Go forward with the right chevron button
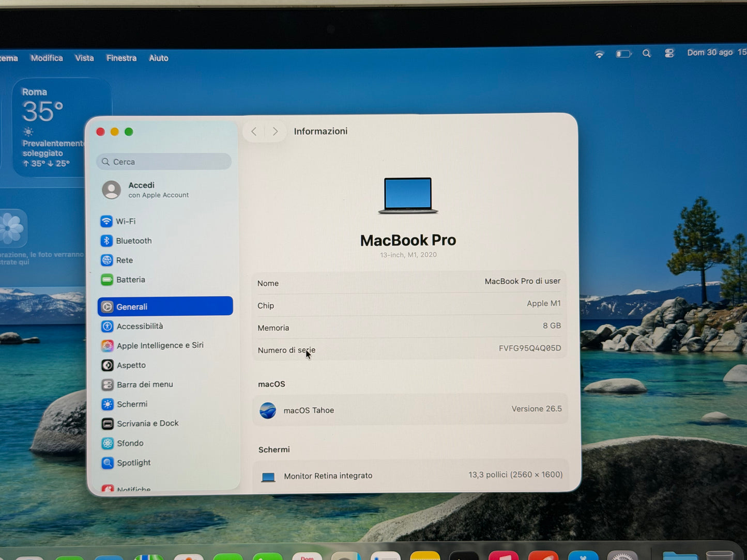 275,131
